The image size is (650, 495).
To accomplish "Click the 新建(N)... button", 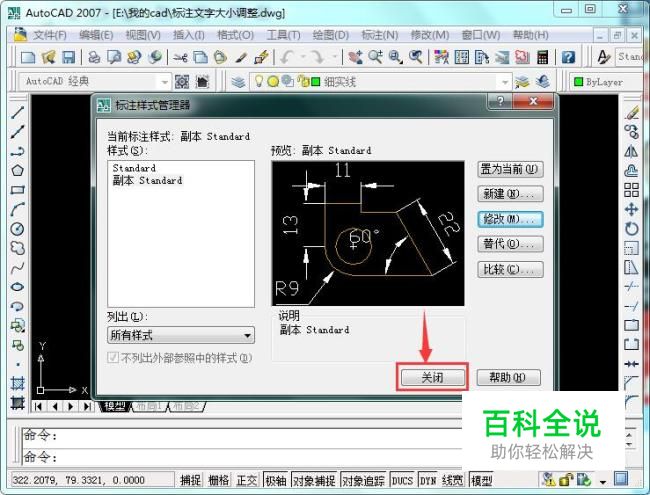I will coord(510,194).
